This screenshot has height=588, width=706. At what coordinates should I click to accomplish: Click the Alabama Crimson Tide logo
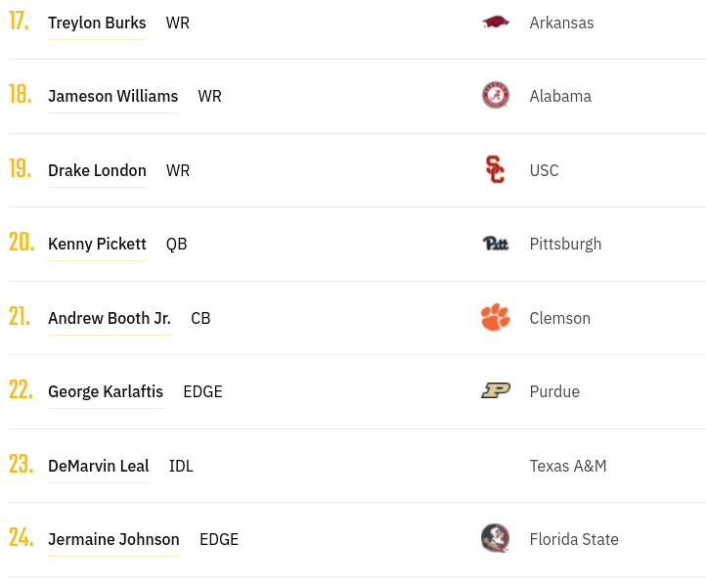[x=496, y=95]
